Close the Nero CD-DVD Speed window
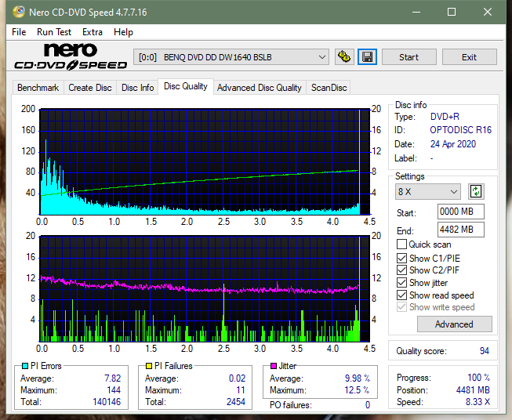 pos(488,12)
